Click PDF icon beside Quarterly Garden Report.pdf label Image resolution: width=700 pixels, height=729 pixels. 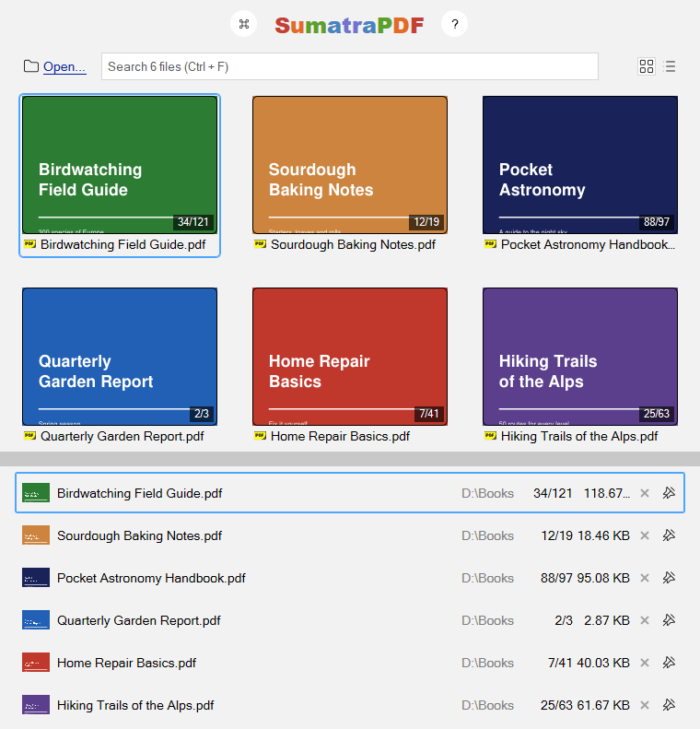(x=29, y=436)
